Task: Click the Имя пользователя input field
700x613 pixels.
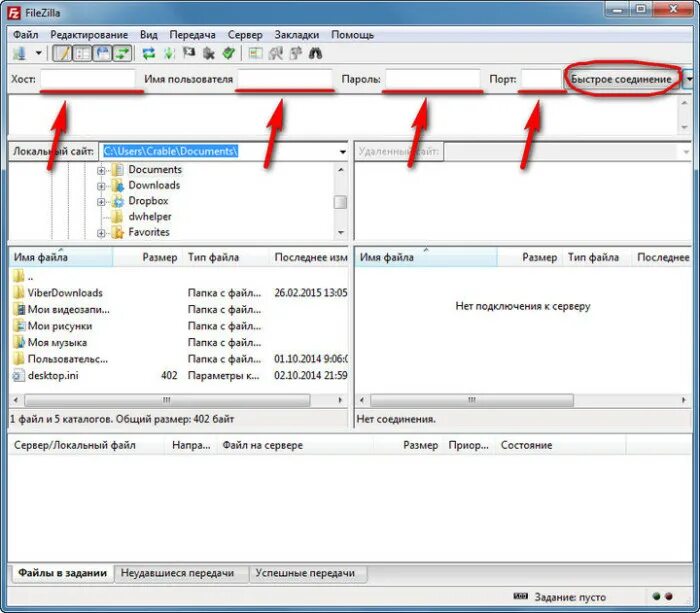Action: coord(285,79)
